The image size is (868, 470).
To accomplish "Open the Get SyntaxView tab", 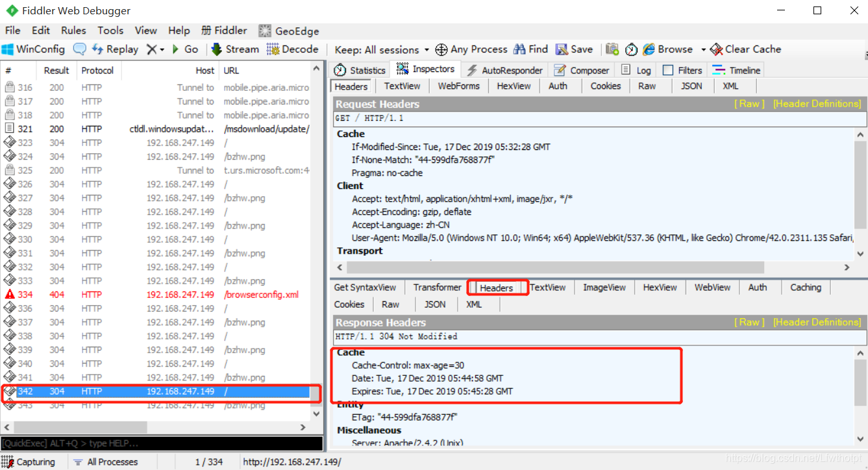I will (x=365, y=288).
